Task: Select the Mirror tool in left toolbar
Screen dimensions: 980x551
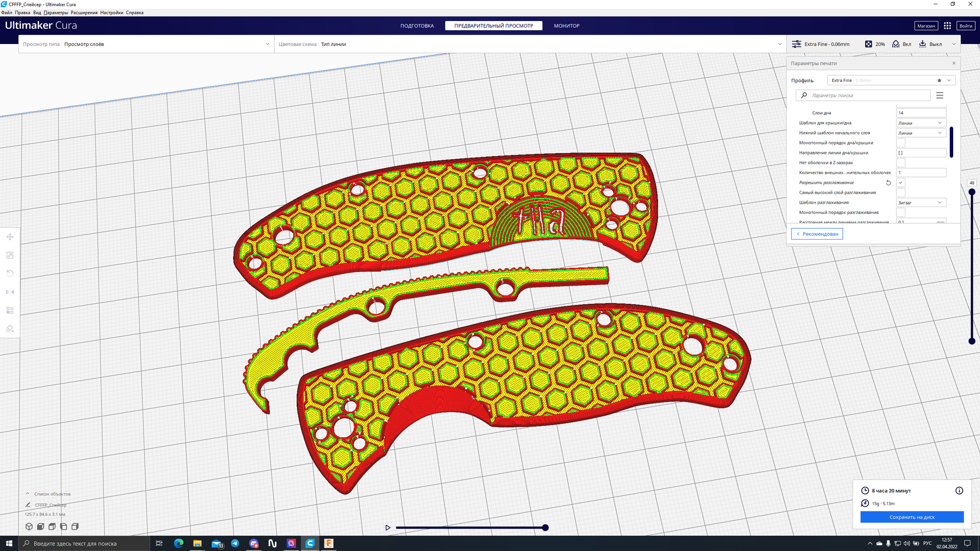Action: (10, 292)
